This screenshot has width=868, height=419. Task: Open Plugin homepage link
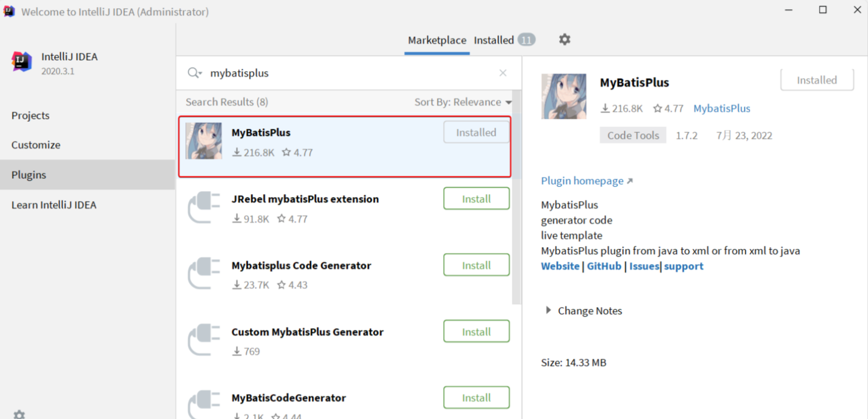click(x=586, y=181)
